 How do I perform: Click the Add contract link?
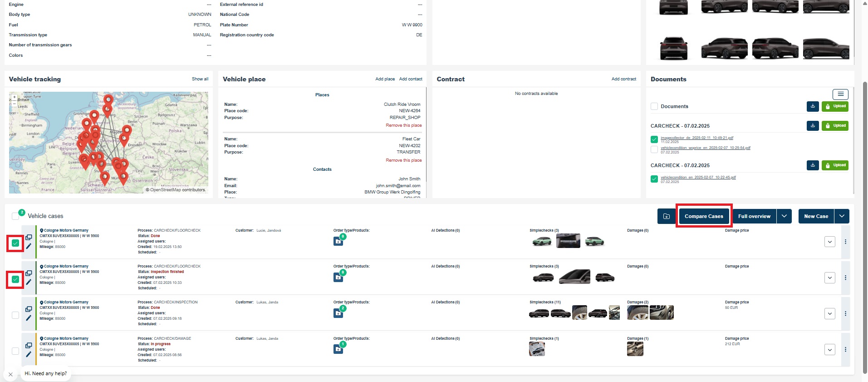pos(623,79)
